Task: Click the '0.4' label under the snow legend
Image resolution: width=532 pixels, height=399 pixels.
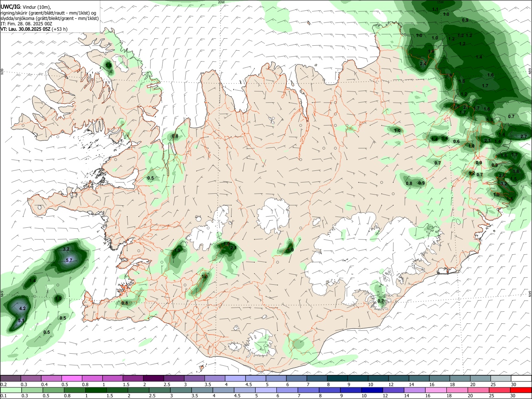Action: [44, 384]
